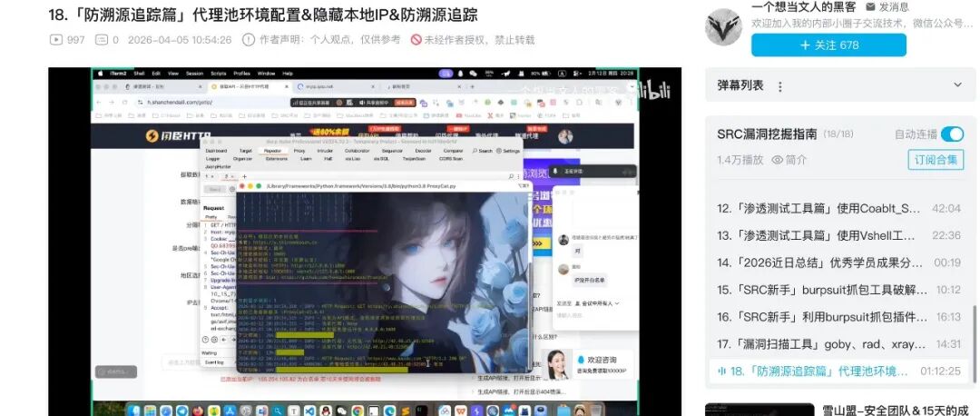Open the 弹幕列表 three-dot options menu

pyautogui.click(x=779, y=85)
